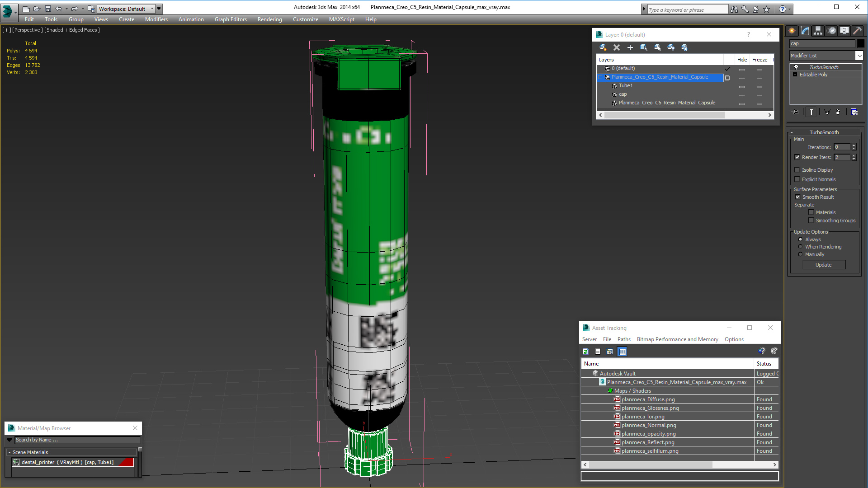Click the Redo arrow icon
The width and height of the screenshot is (868, 488).
pyautogui.click(x=75, y=9)
